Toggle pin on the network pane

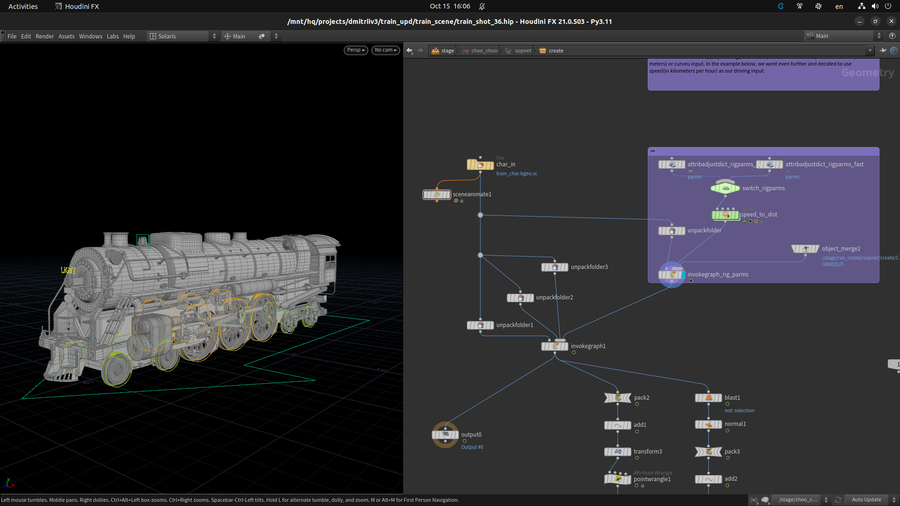point(884,50)
